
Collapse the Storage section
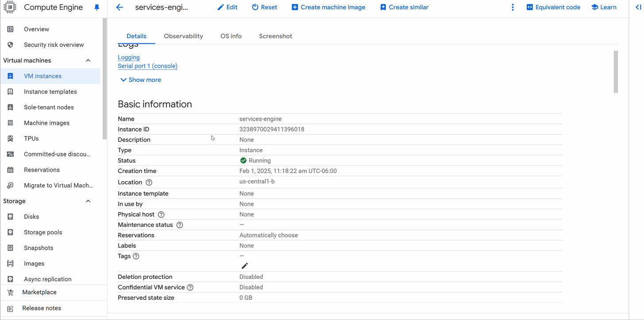pyautogui.click(x=88, y=201)
